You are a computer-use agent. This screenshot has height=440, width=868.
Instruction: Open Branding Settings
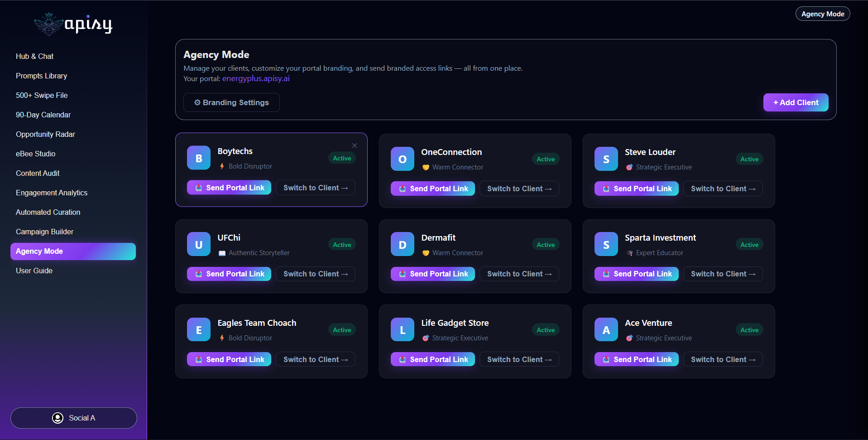pos(231,102)
